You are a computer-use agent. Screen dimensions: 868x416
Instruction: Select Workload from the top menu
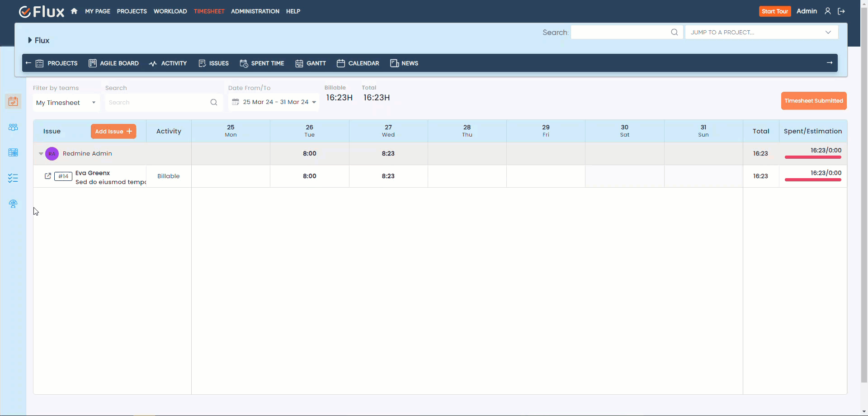(x=170, y=11)
